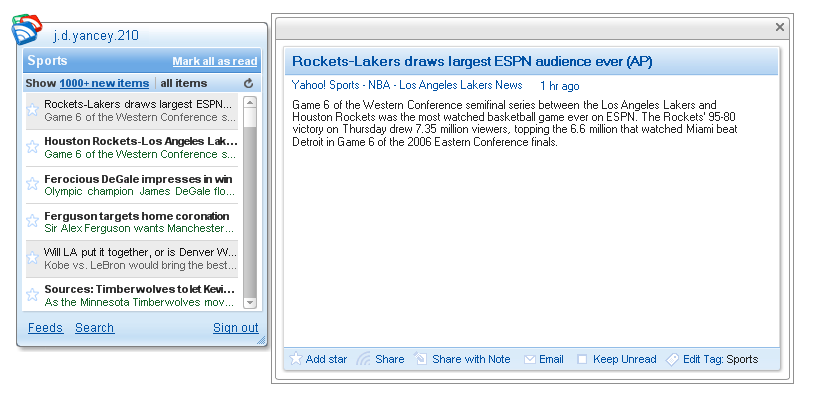Click snippet 'Sir Alex Ferguson wants Manchester...'
813x409 pixels.
tap(139, 228)
